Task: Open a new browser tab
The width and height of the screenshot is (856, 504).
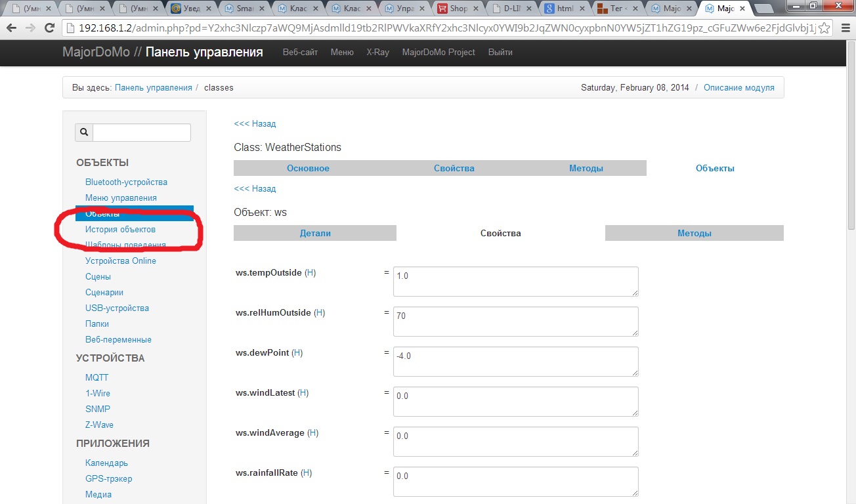Action: [x=763, y=9]
